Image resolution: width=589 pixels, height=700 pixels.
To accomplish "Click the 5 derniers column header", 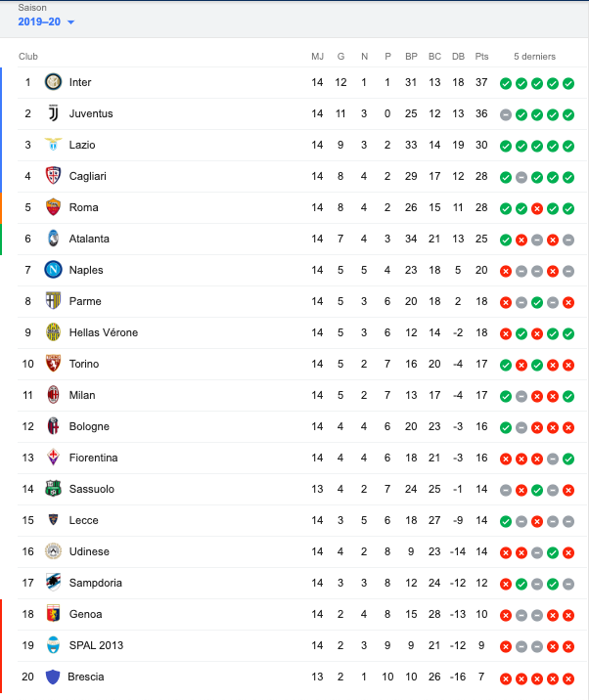I will (535, 57).
